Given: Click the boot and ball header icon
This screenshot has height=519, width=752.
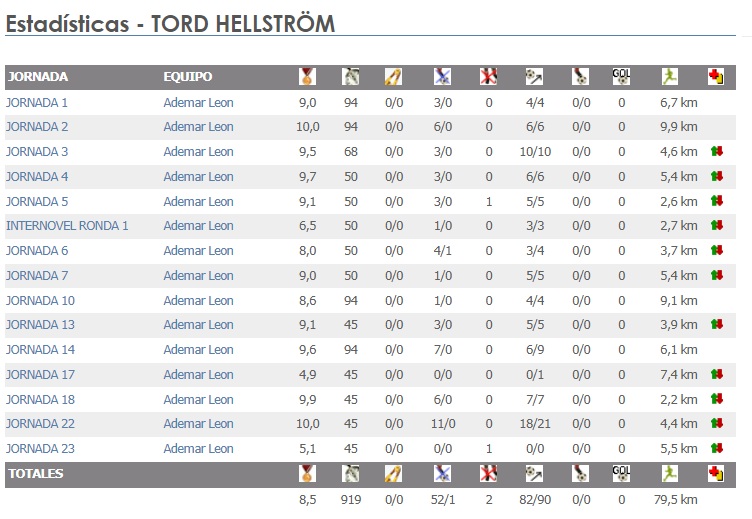Looking at the screenshot, I should coord(581,76).
